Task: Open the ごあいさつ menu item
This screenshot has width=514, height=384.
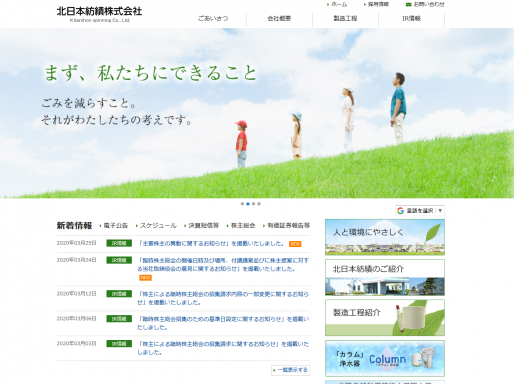Action: pyautogui.click(x=213, y=19)
